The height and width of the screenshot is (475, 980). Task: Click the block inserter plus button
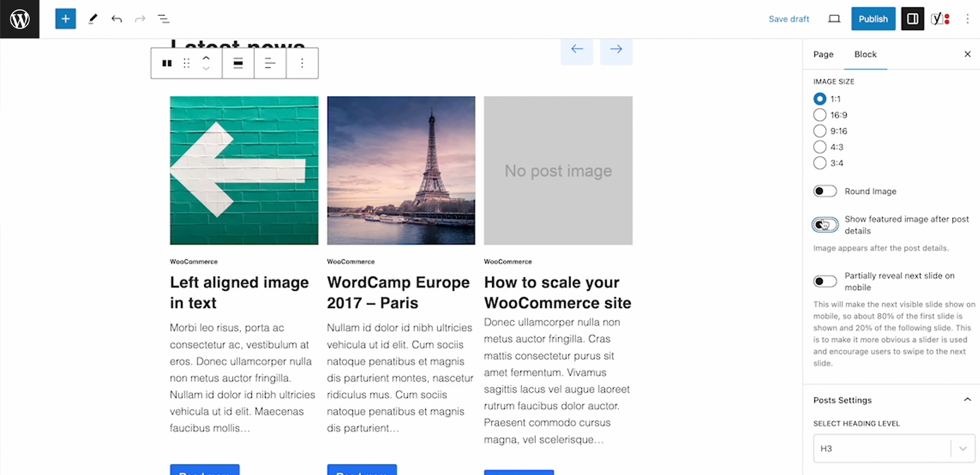click(66, 19)
